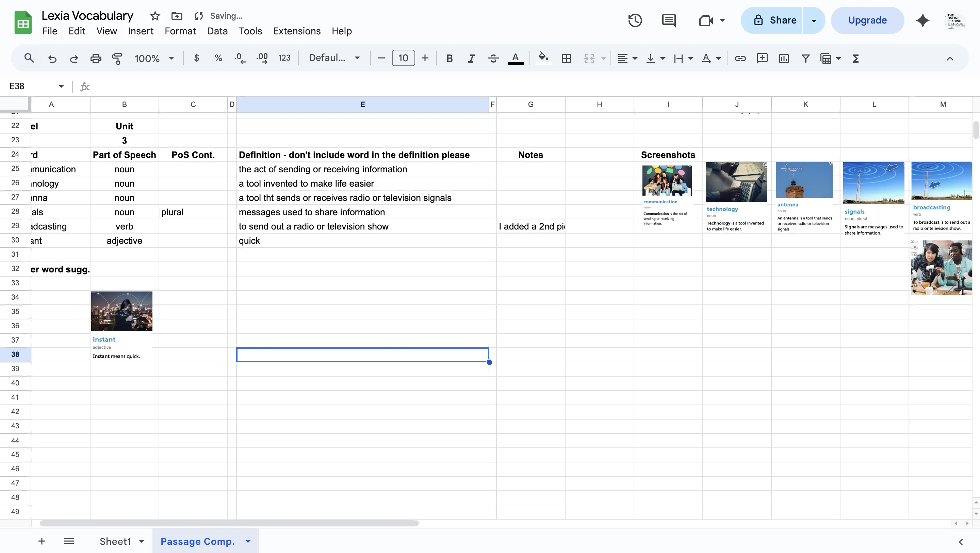This screenshot has width=980, height=553.
Task: Click the instant image thumbnail in the sheet
Action: 121,311
